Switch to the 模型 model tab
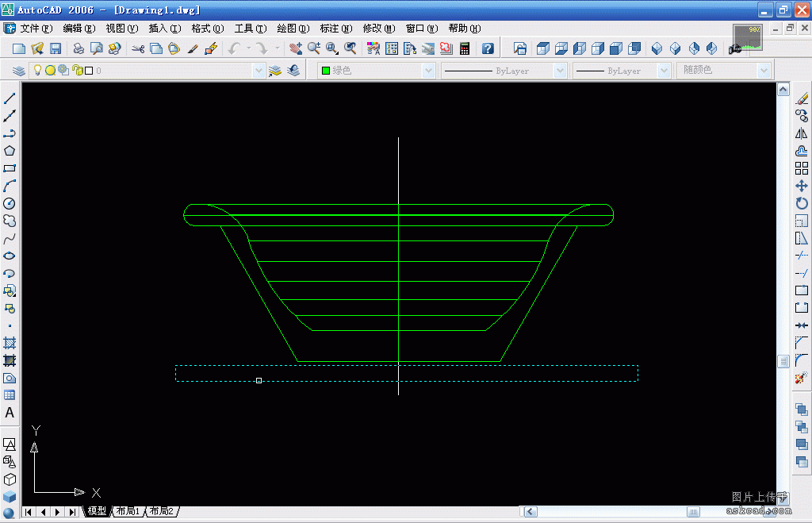Image resolution: width=812 pixels, height=523 pixels. (x=97, y=511)
